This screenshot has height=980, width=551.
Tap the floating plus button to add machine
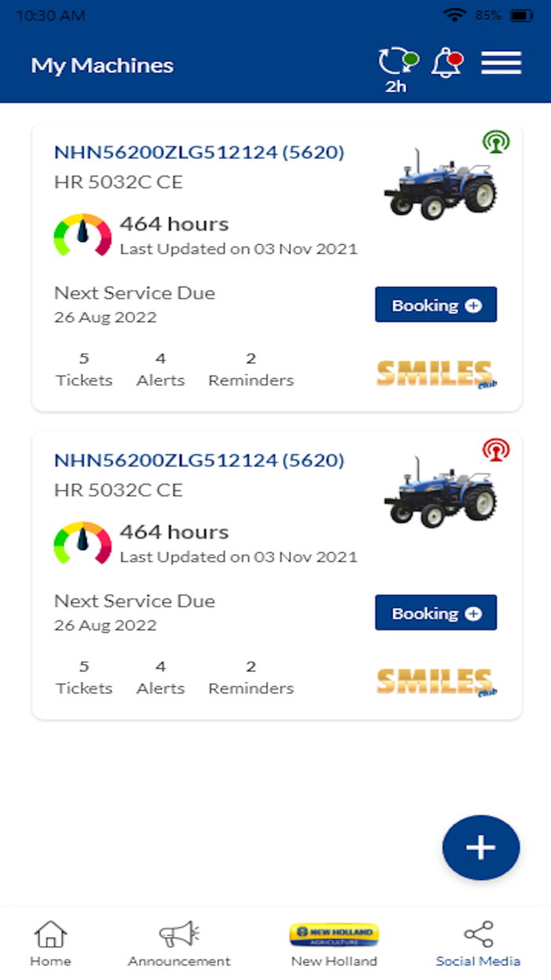pos(480,847)
